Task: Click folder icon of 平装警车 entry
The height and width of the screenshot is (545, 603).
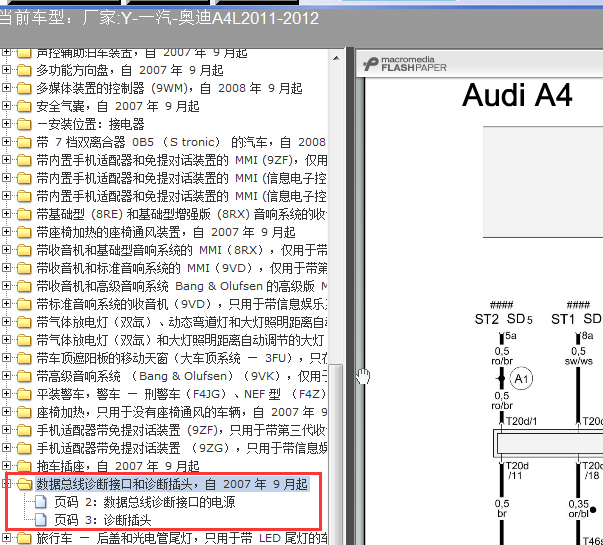Action: pyautogui.click(x=24, y=394)
